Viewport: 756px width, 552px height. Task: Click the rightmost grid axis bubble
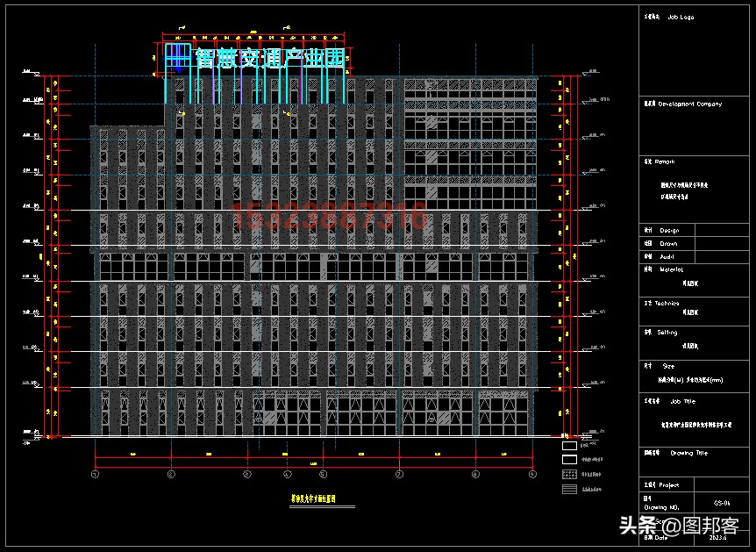click(x=532, y=475)
